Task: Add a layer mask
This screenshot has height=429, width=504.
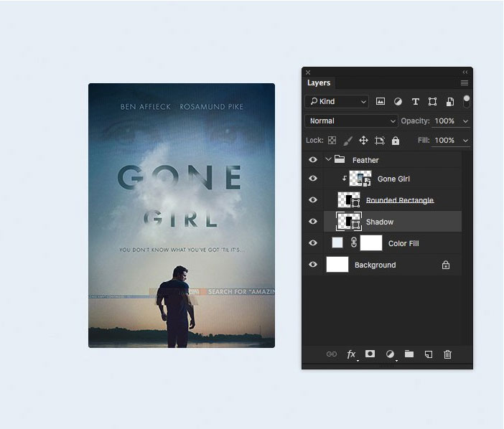Action: tap(370, 354)
